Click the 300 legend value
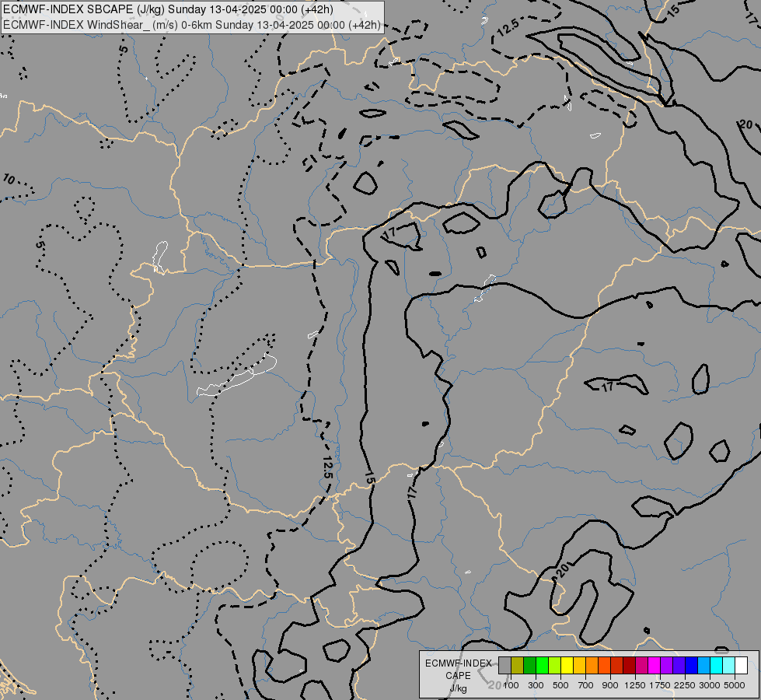Image resolution: width=761 pixels, height=700 pixels. [536, 685]
